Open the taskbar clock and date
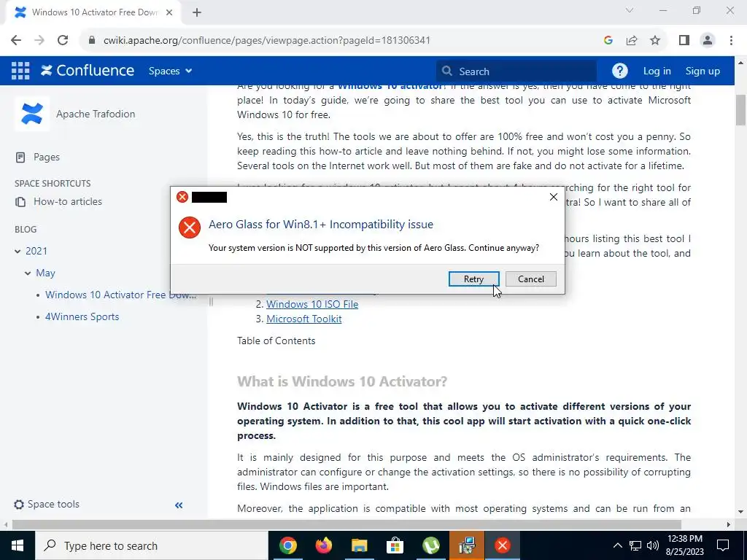This screenshot has width=747, height=560. [x=685, y=545]
